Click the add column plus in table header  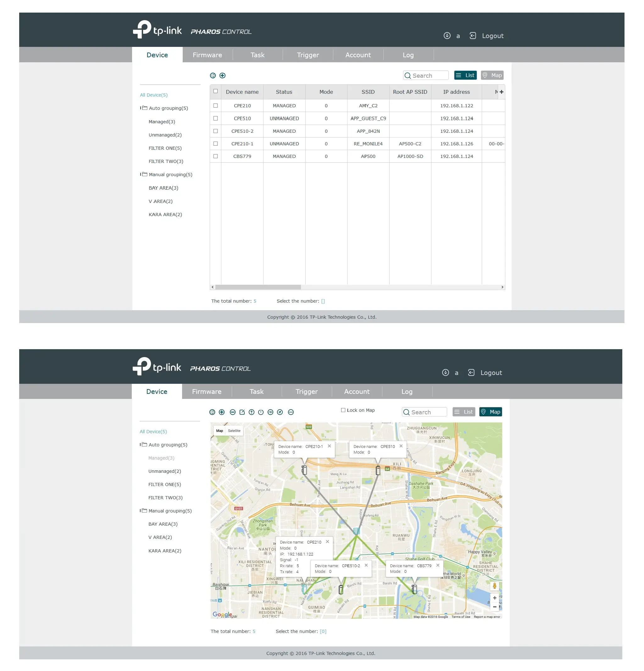501,92
